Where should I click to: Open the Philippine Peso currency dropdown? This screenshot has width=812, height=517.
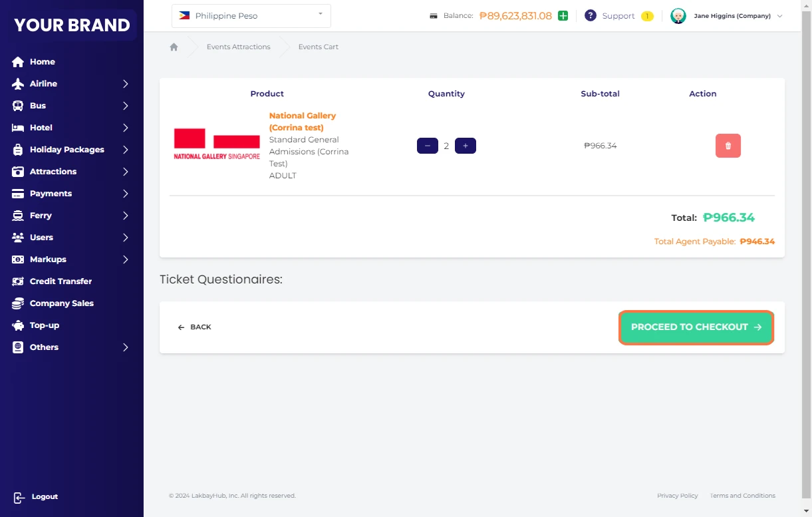coord(251,16)
